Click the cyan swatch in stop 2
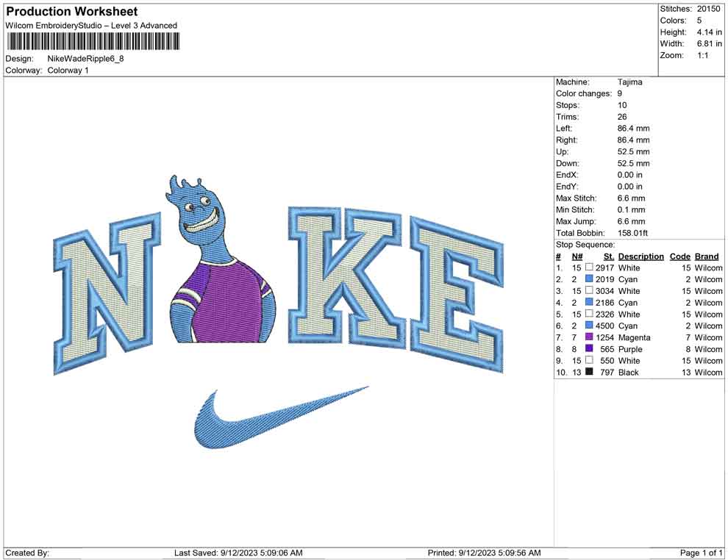728x560 pixels. (589, 279)
